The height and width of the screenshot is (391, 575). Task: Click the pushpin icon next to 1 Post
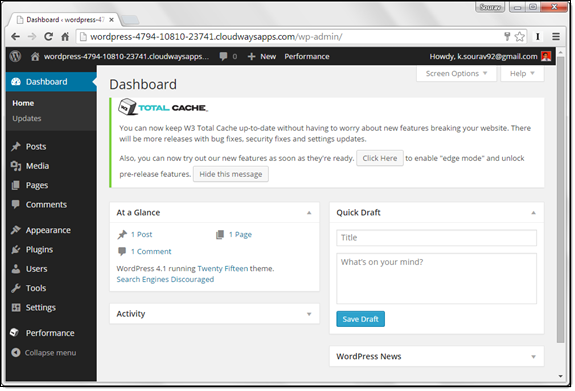(x=122, y=234)
